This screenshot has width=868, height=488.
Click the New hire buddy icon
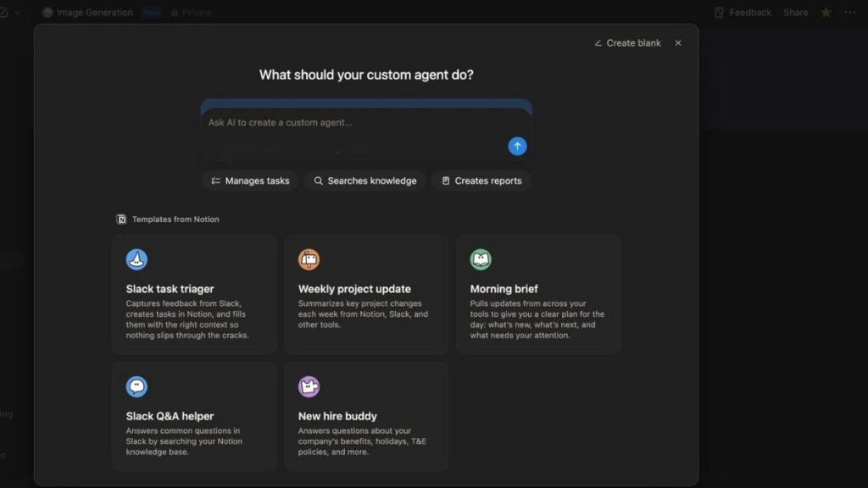click(309, 386)
